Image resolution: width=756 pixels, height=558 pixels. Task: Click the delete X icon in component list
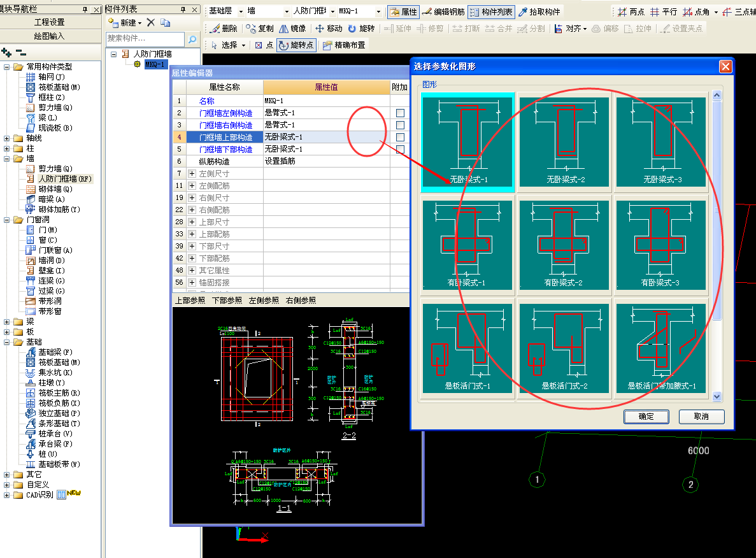coord(151,22)
